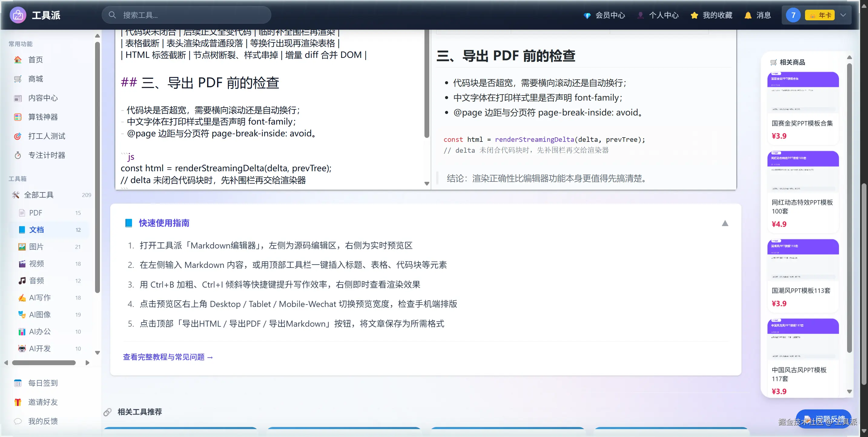Open 网红动态特效PPT模板100套 product
868x437 pixels.
(803, 192)
